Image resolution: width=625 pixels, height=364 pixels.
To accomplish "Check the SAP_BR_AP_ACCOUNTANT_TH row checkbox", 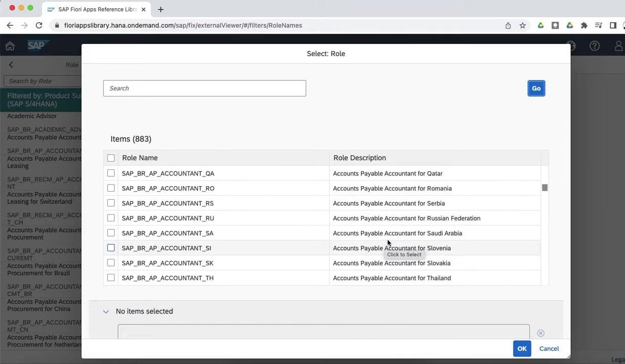I will 111,278.
